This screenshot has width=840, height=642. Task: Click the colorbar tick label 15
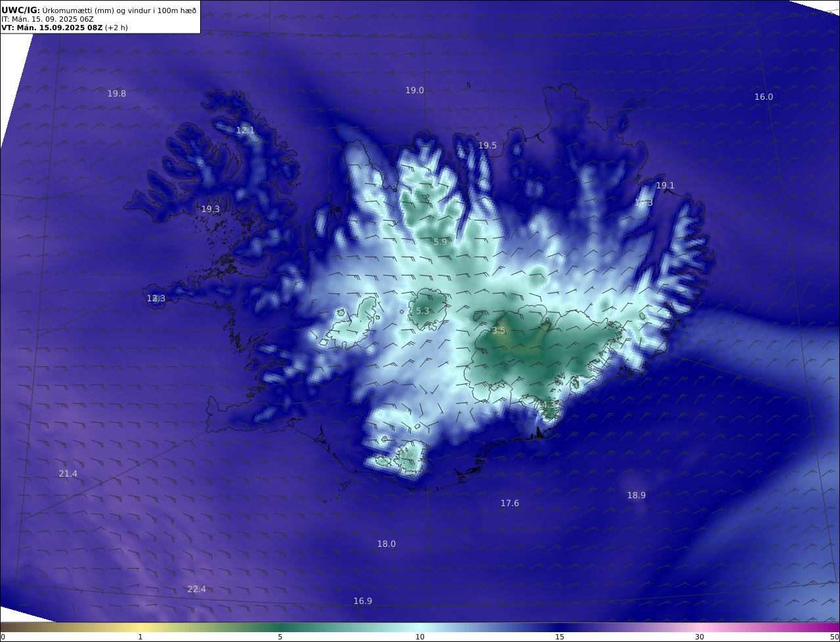pyautogui.click(x=560, y=637)
